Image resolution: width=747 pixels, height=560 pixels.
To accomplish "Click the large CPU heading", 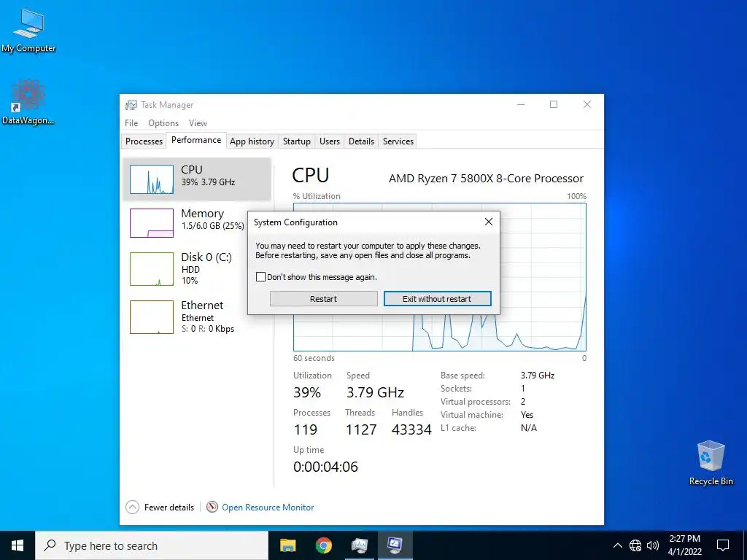I will (x=310, y=175).
